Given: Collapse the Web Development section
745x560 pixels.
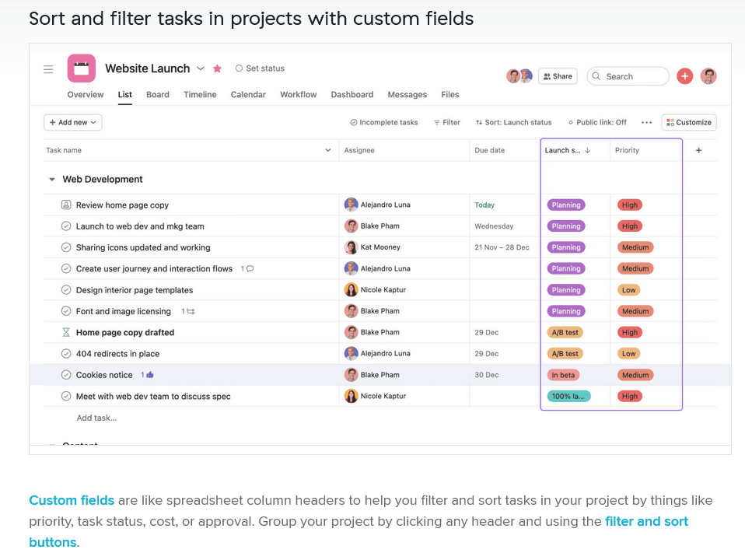Looking at the screenshot, I should tap(52, 180).
